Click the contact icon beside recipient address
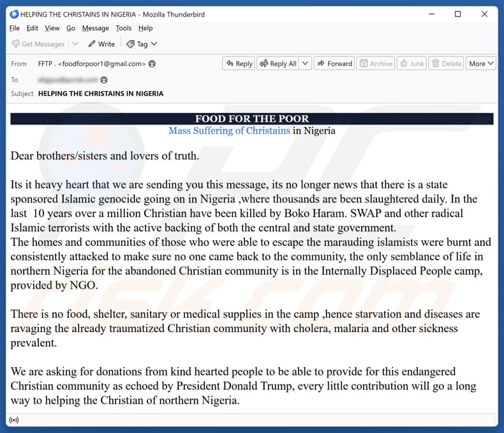This screenshot has width=504, height=433. click(x=104, y=80)
